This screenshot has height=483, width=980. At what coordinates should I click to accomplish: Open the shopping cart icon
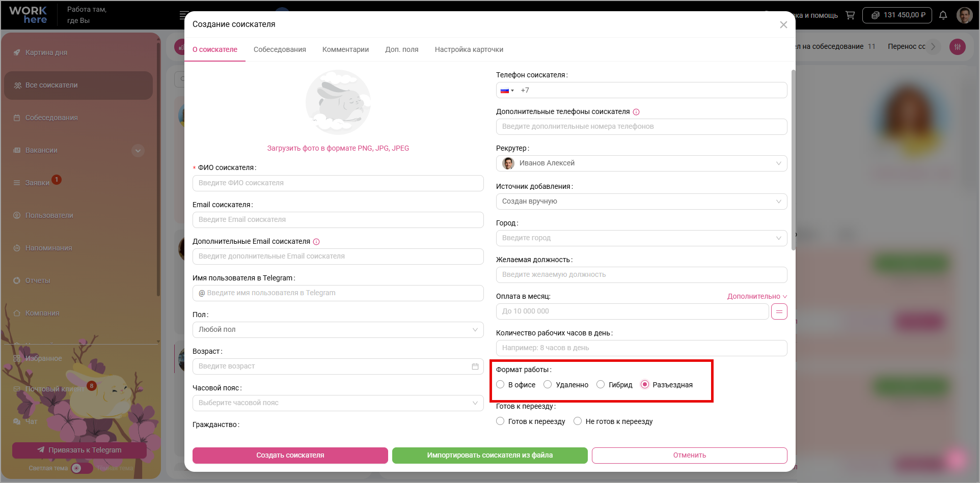pyautogui.click(x=850, y=15)
